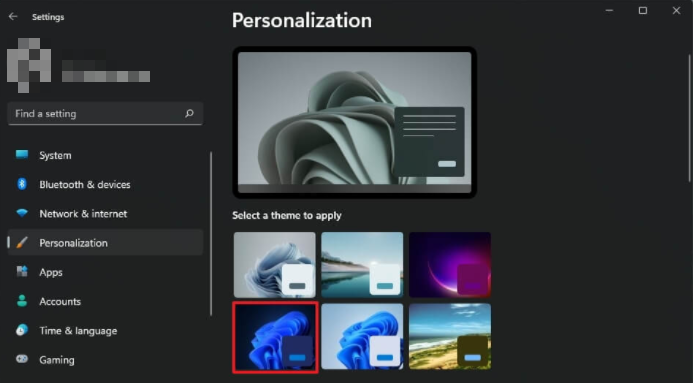Click the back arrow in Settings
This screenshot has width=693, height=383.
click(13, 16)
